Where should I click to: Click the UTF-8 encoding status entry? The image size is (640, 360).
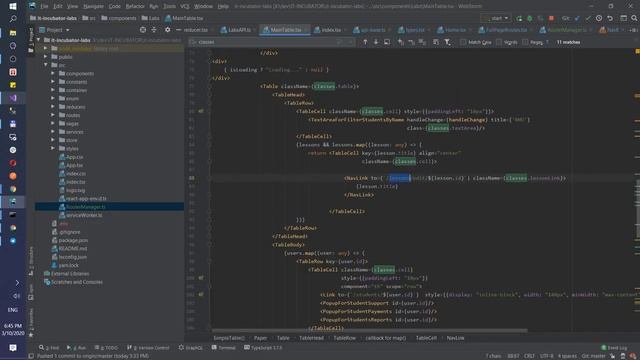pyautogui.click(x=547, y=356)
